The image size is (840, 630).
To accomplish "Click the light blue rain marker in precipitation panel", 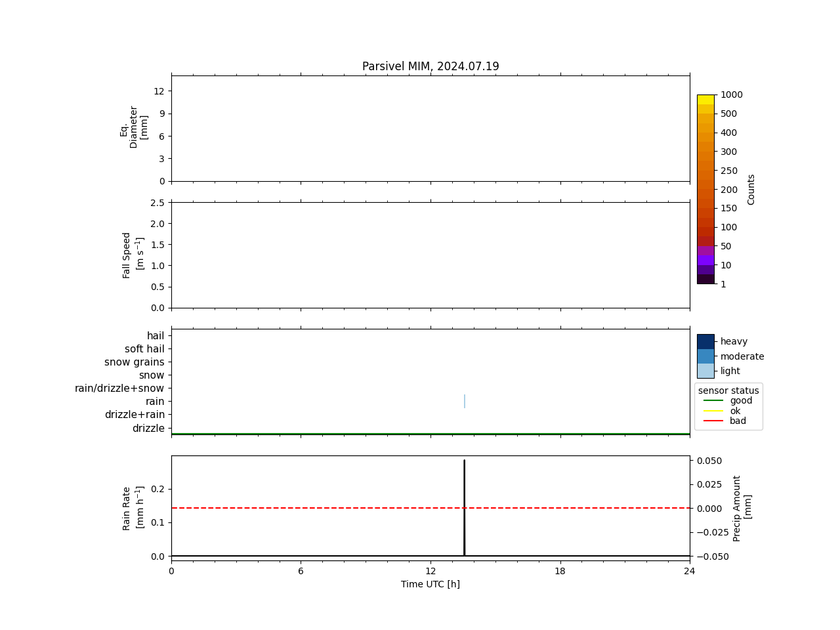I will pyautogui.click(x=465, y=401).
